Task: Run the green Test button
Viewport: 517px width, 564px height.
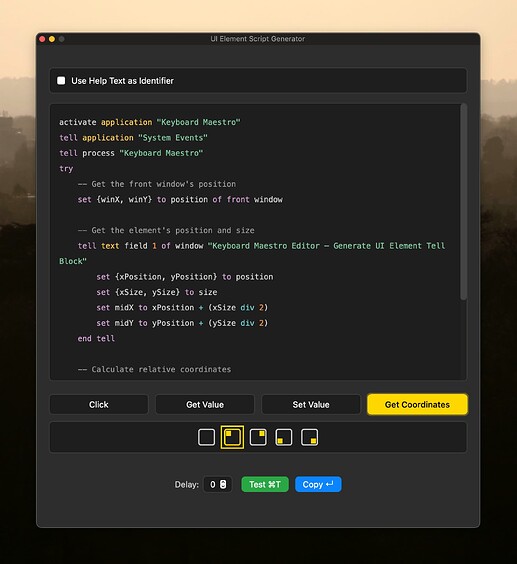Action: click(265, 485)
